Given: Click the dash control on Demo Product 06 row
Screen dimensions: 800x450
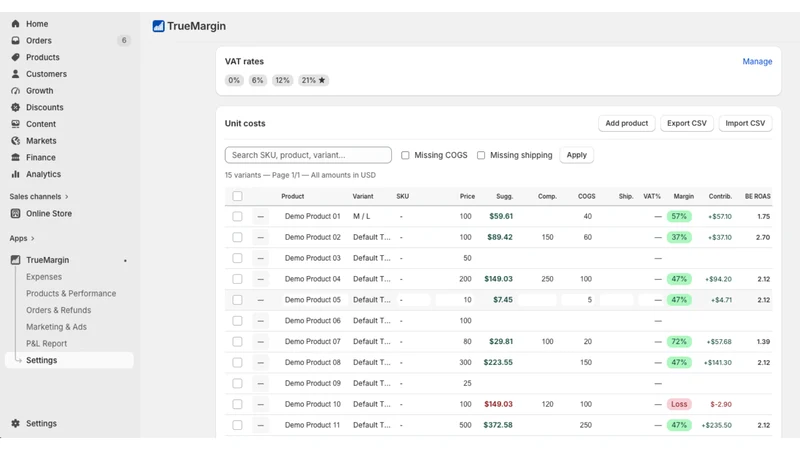Looking at the screenshot, I should 261,321.
